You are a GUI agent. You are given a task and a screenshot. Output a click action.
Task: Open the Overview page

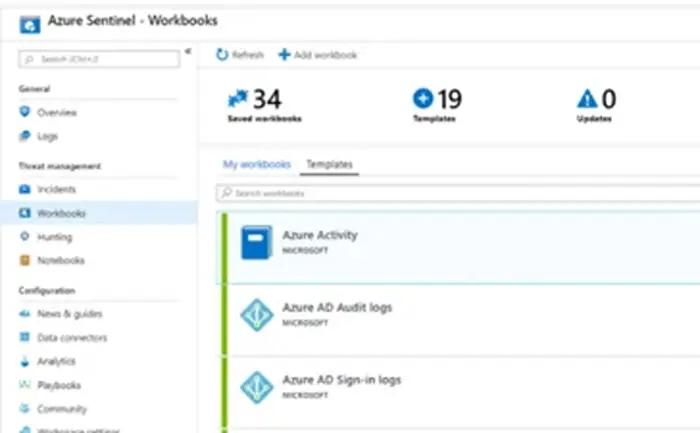pos(57,112)
